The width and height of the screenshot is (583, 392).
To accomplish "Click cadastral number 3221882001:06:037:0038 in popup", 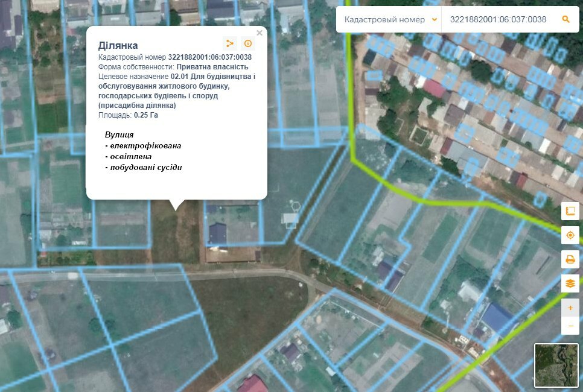I will click(x=209, y=57).
